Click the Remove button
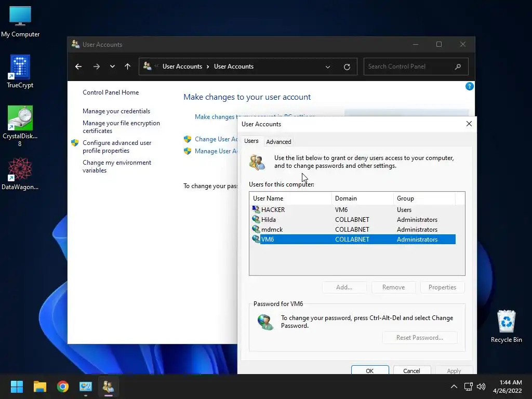This screenshot has width=532, height=399. 393,287
